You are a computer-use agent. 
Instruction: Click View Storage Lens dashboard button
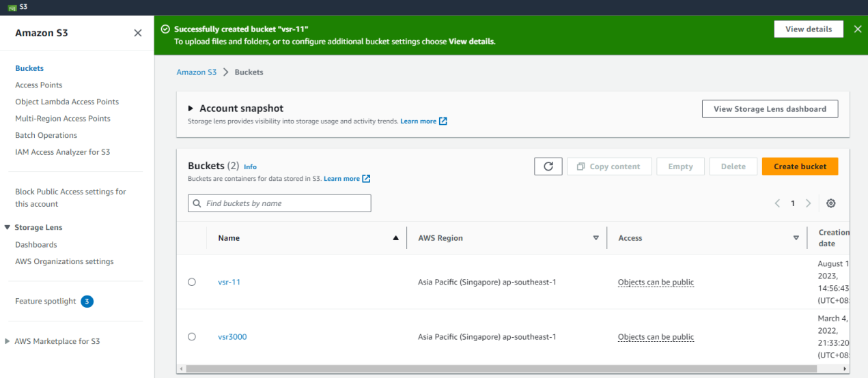point(770,109)
